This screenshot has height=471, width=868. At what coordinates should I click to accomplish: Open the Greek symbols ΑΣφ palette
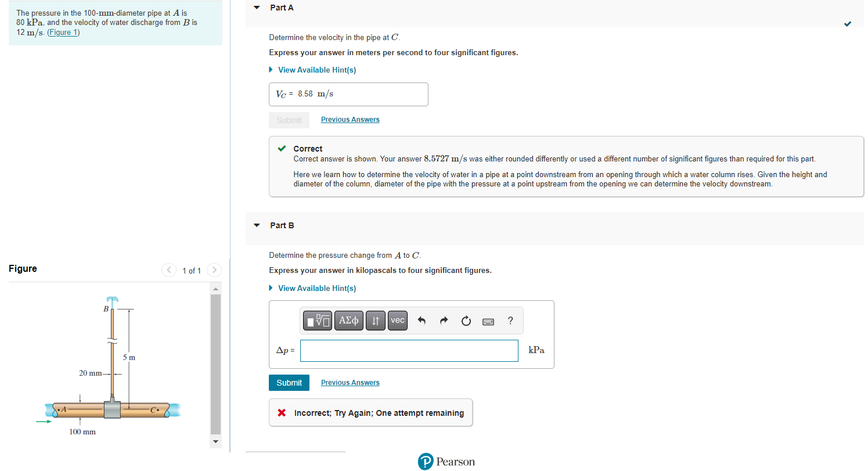pyautogui.click(x=348, y=320)
